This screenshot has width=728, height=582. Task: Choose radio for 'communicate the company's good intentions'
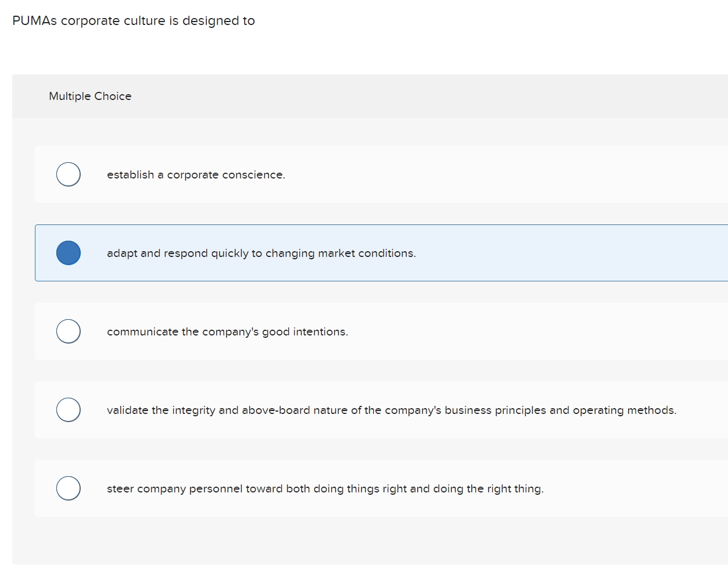tap(69, 331)
